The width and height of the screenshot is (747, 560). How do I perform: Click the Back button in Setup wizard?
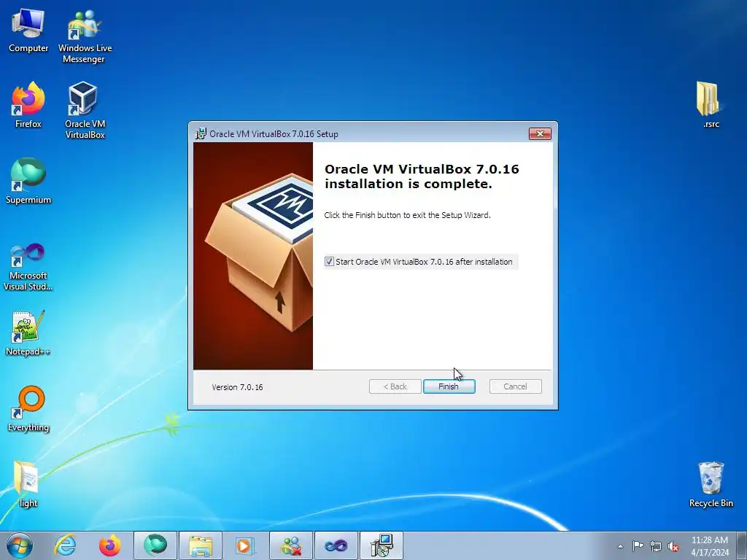[395, 386]
